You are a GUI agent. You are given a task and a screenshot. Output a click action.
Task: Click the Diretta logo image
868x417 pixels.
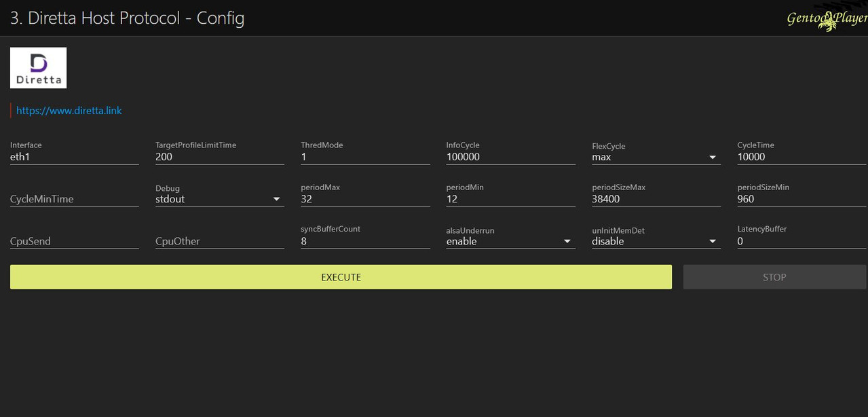coord(38,68)
